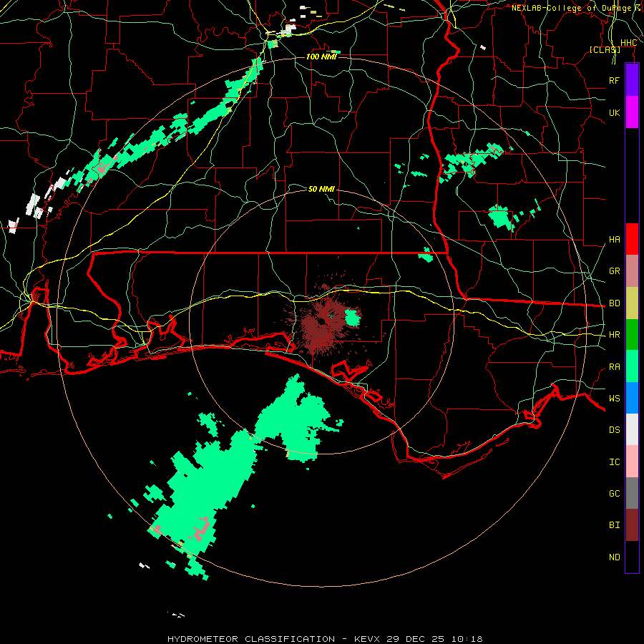This screenshot has width=644, height=644.
Task: Click the HA red legend swatch
Action: click(x=632, y=239)
